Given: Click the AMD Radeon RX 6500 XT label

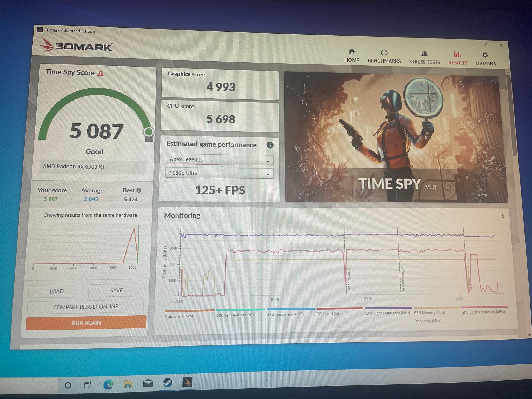Looking at the screenshot, I should click(74, 167).
